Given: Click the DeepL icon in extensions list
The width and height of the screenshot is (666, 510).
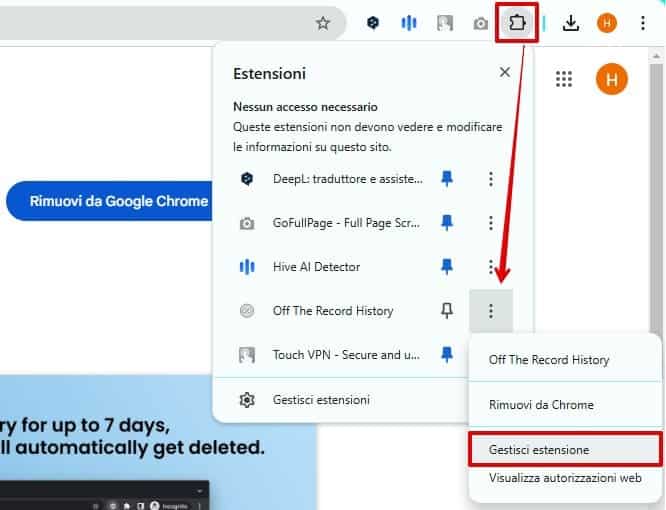Looking at the screenshot, I should pyautogui.click(x=247, y=179).
